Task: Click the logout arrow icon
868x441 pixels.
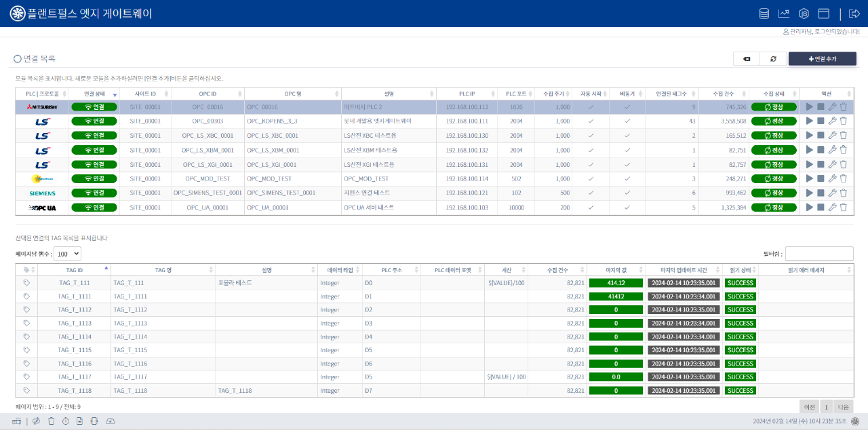Action: pos(854,14)
